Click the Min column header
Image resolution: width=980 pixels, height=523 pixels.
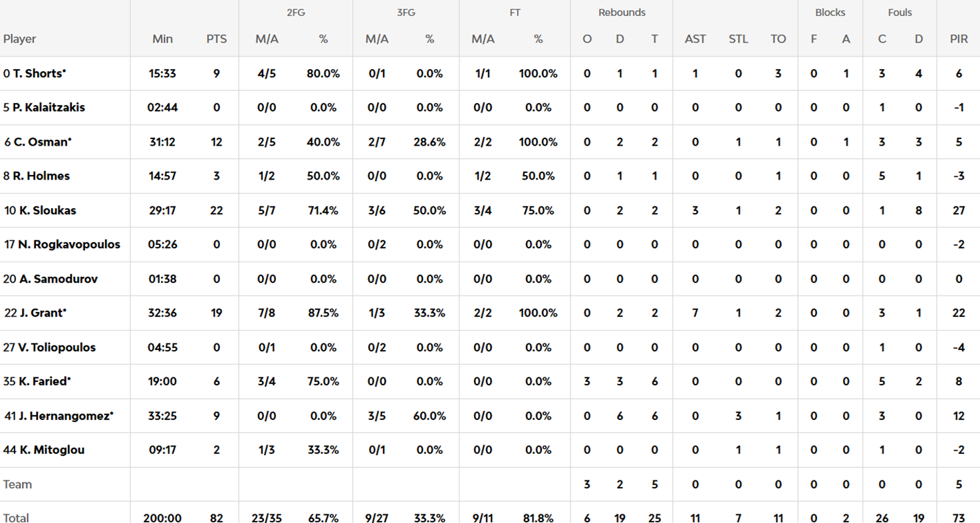coord(162,39)
